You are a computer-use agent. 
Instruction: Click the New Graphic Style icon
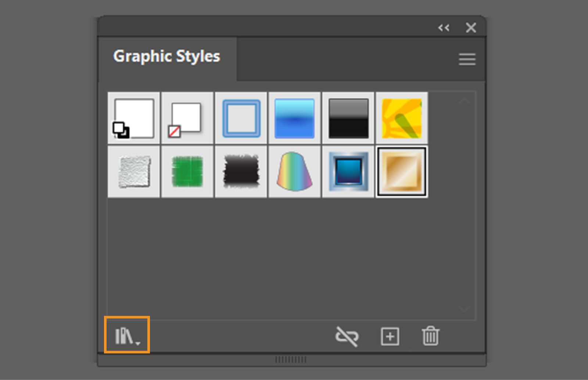pyautogui.click(x=390, y=337)
